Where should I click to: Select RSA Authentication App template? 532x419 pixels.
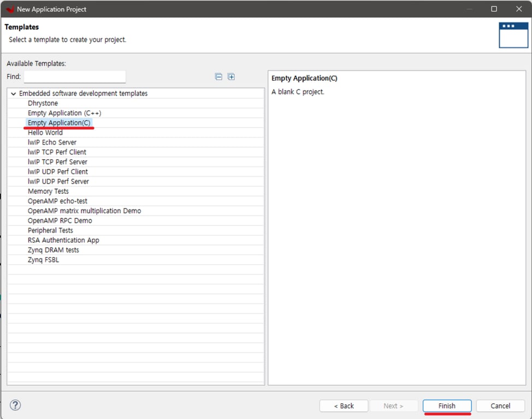click(x=63, y=241)
